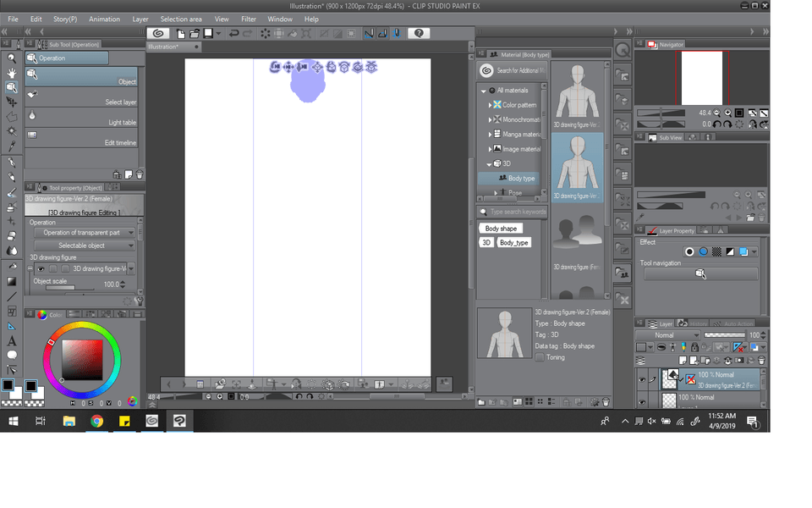Collapse the All materials tree node
This screenshot has width=812, height=508.
[x=483, y=91]
